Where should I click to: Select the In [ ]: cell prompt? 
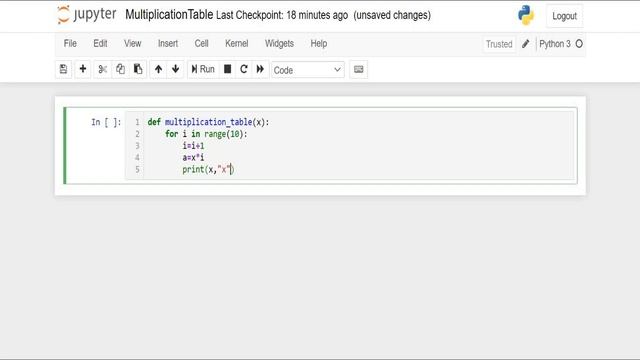pos(106,122)
